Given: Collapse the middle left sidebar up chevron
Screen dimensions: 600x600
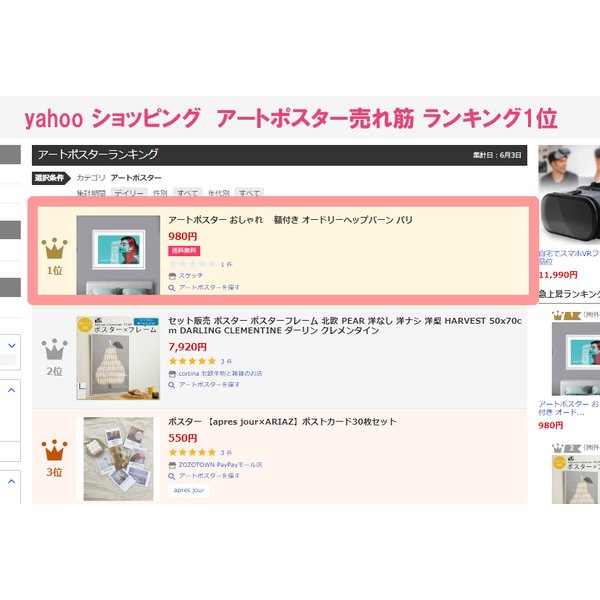Looking at the screenshot, I should (x=12, y=390).
